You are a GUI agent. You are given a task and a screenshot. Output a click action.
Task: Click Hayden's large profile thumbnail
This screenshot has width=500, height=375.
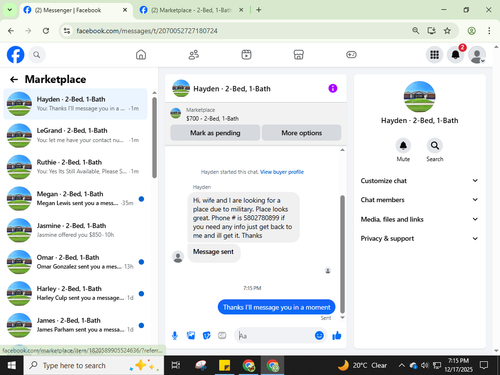[x=419, y=97]
